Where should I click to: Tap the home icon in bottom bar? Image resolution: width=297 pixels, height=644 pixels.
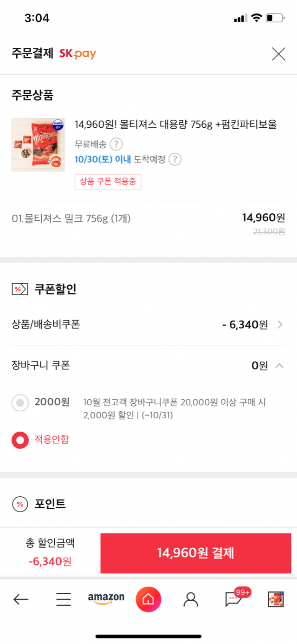pos(148,599)
